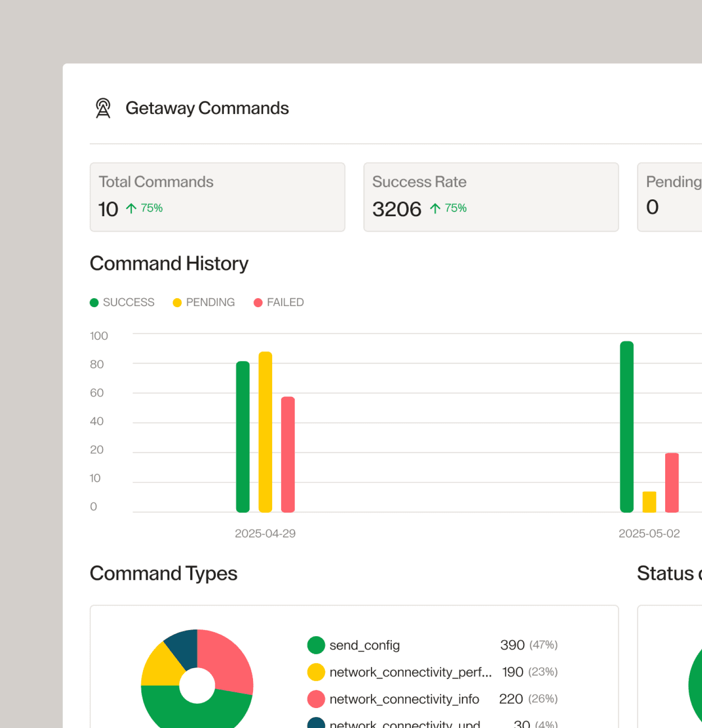702x728 pixels.
Task: Click the send_config count 390
Action: click(x=512, y=645)
